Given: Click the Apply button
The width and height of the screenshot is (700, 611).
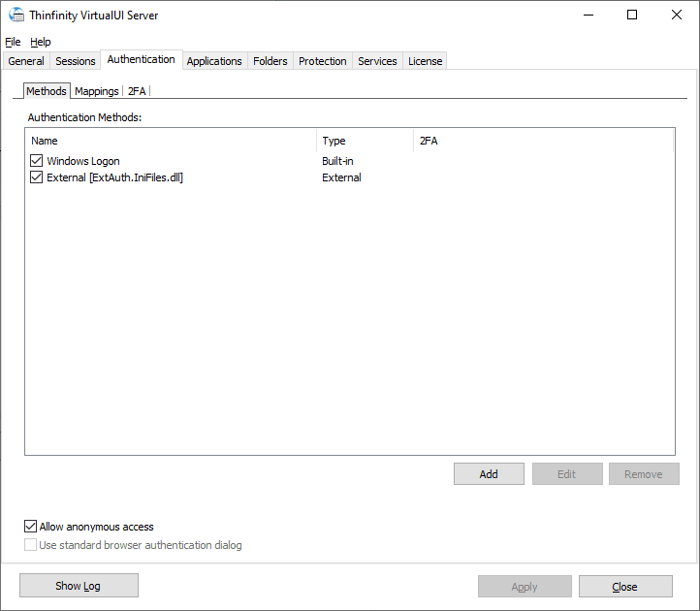Looking at the screenshot, I should [x=525, y=587].
